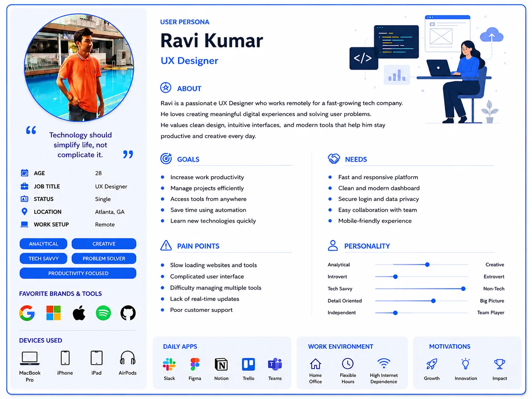Viewport: 532px width, 399px height.
Task: Click the Work Setup laptop icon
Action: [25, 224]
